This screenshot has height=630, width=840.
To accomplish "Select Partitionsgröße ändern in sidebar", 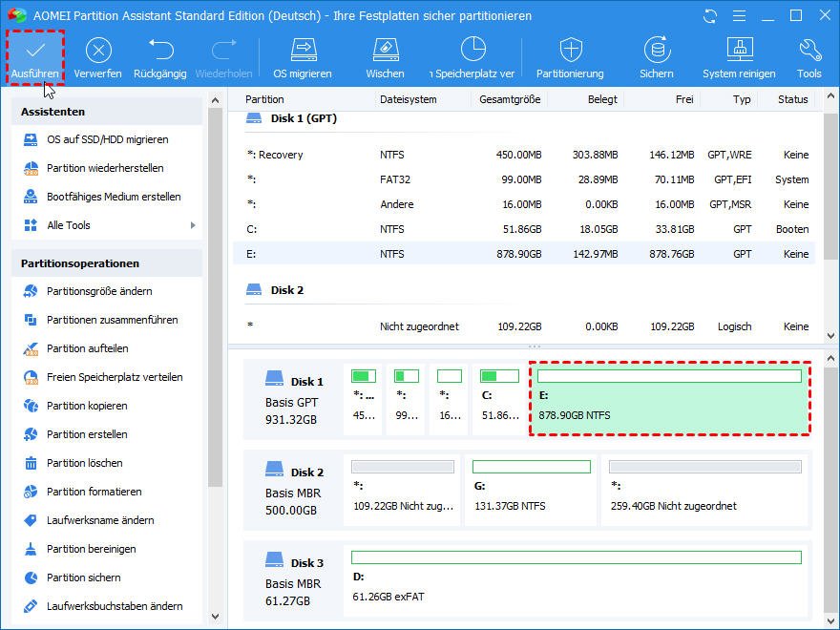I will pos(99,291).
